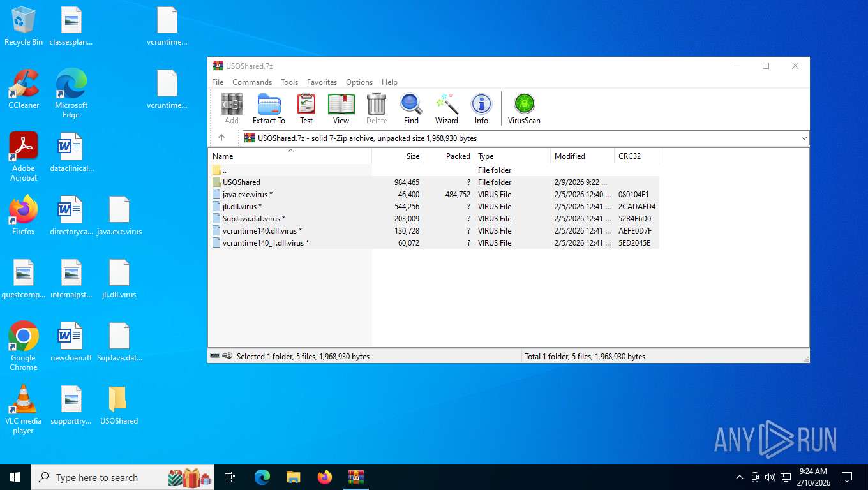Select newsloan.rtf document on desktop

71,342
